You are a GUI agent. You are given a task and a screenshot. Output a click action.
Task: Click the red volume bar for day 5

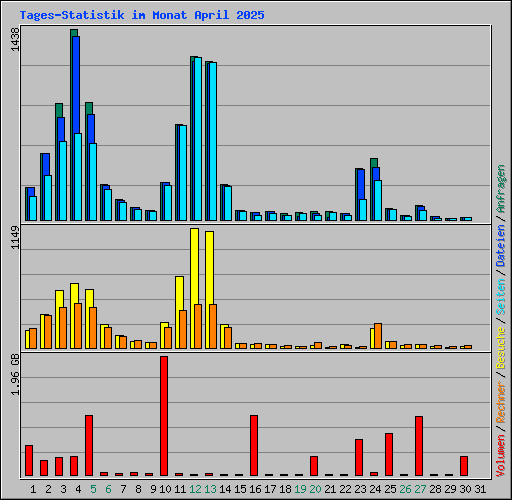tap(89, 445)
